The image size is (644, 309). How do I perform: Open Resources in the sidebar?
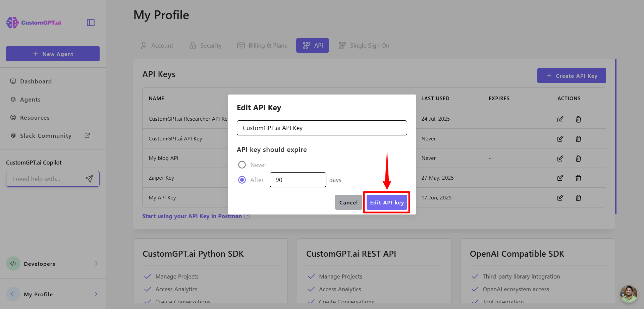(35, 118)
